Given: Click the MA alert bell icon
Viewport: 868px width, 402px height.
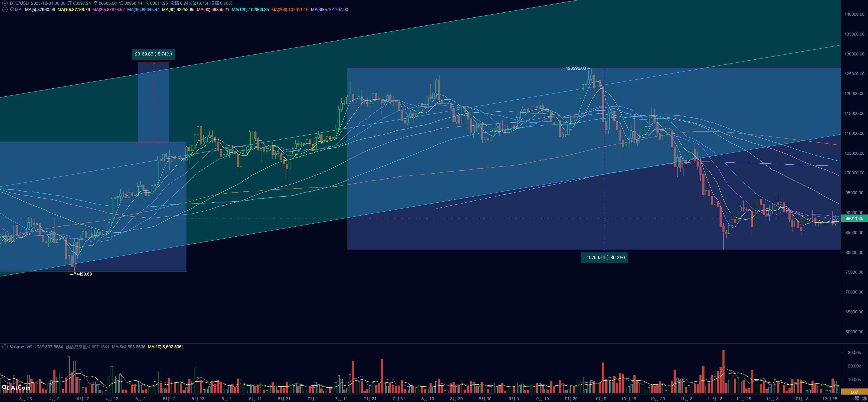Looking at the screenshot, I should pyautogui.click(x=12, y=10).
